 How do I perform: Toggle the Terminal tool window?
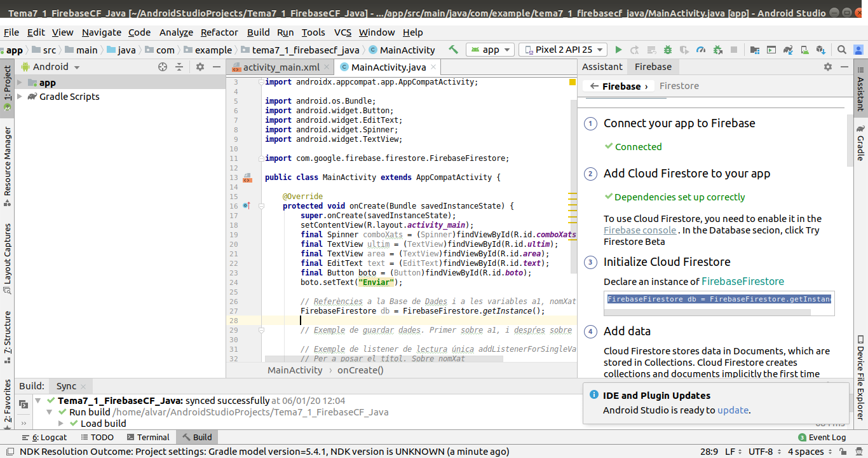click(x=148, y=437)
